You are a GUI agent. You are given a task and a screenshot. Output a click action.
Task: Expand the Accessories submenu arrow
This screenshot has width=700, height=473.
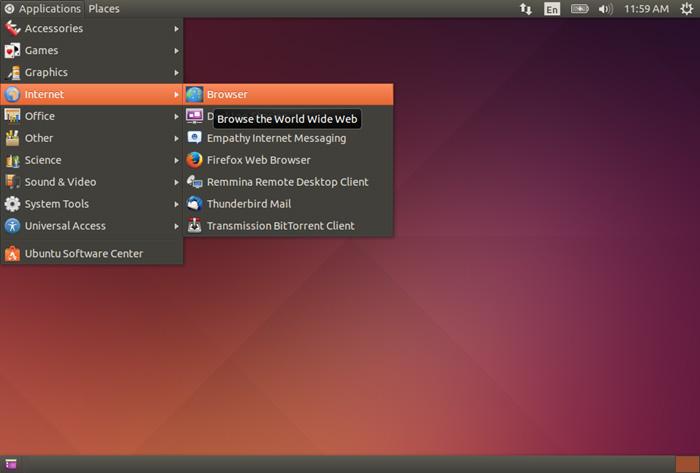point(176,29)
